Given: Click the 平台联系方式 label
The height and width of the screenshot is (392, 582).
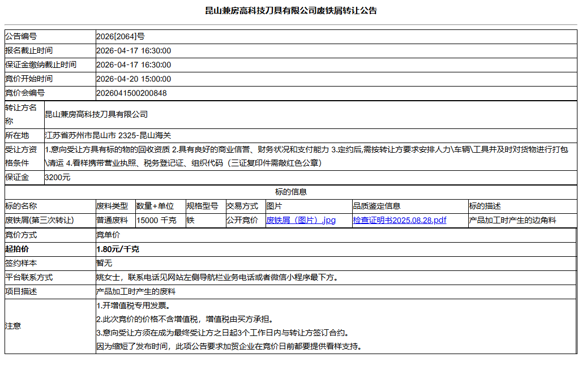Looking at the screenshot, I should coord(29,277).
